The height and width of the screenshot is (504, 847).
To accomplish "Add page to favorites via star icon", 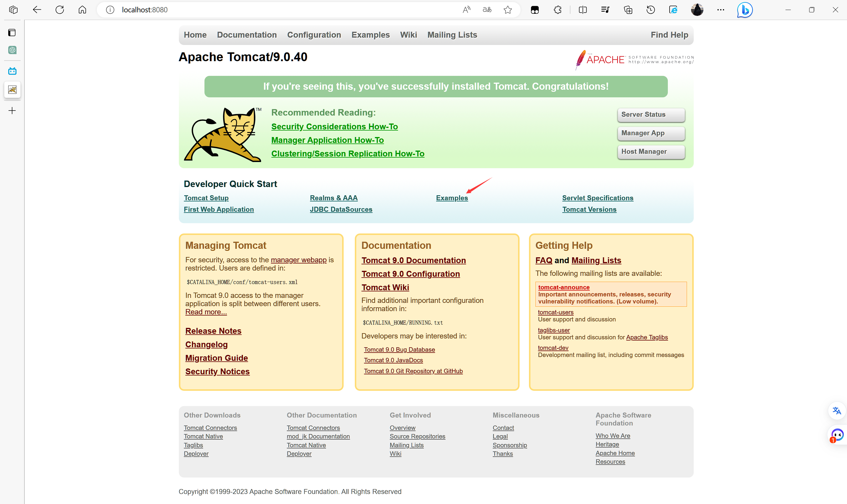I will click(507, 10).
